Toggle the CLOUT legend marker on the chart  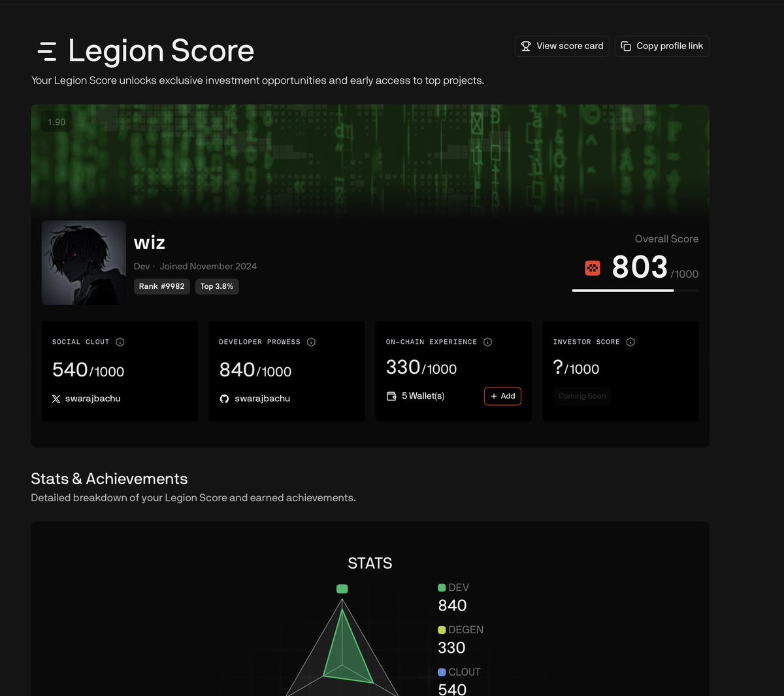coord(442,672)
